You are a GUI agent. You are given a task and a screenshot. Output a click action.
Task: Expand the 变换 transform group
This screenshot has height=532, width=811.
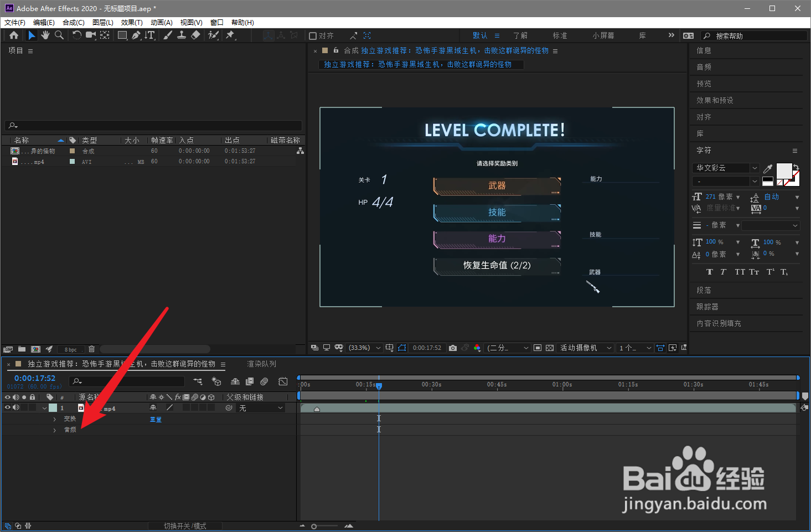(54, 419)
